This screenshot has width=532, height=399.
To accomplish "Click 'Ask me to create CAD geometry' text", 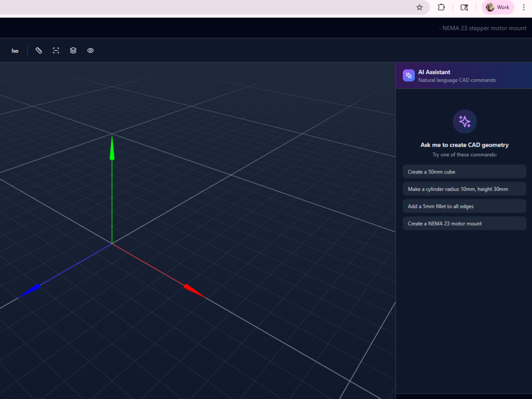I will (x=464, y=145).
